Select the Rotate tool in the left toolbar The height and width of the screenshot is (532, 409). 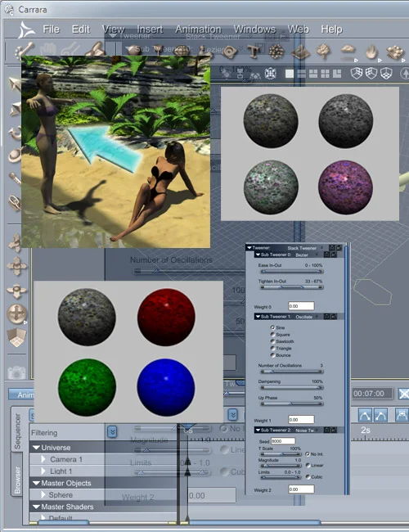(15, 133)
